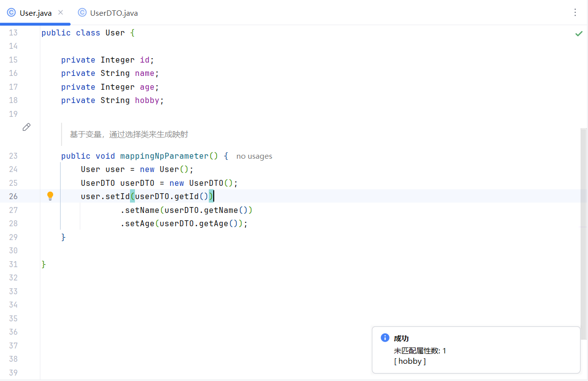Click the class icon on the User.java tab

pyautogui.click(x=11, y=13)
